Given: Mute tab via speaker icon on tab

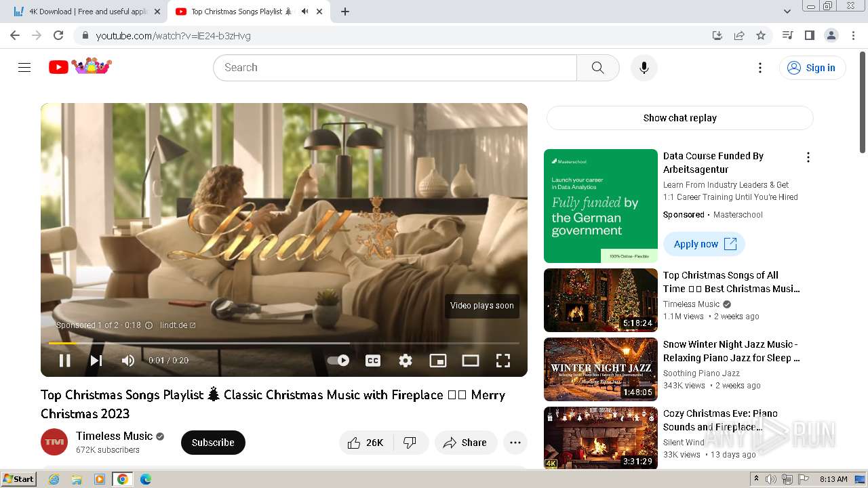Looking at the screenshot, I should pos(304,12).
